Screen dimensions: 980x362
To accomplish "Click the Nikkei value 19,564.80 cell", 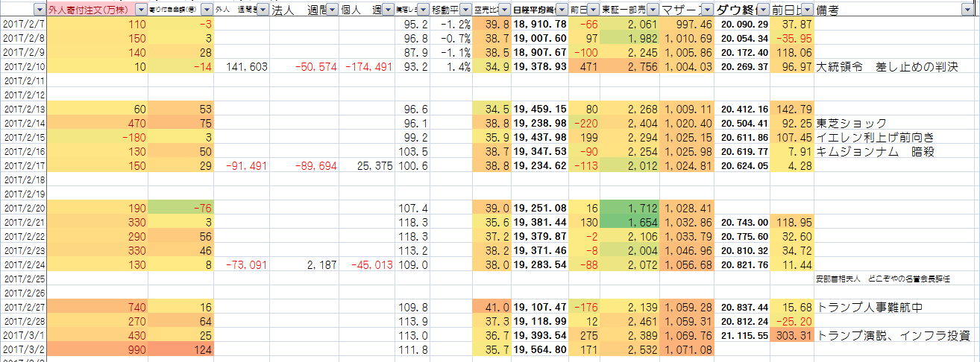I will coord(540,350).
